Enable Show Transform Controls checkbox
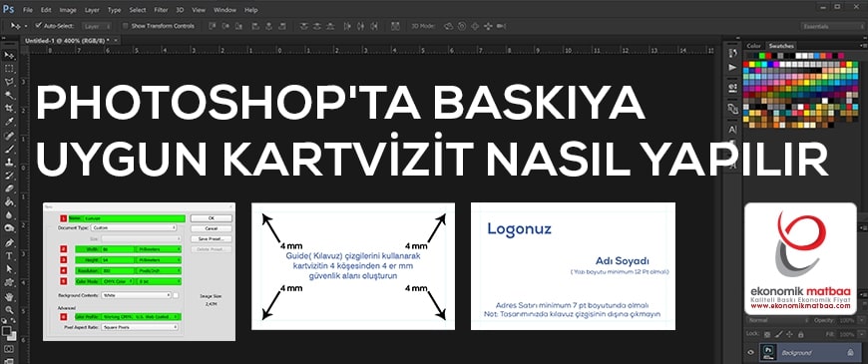Viewport: 868px width, 364px height. [126, 26]
